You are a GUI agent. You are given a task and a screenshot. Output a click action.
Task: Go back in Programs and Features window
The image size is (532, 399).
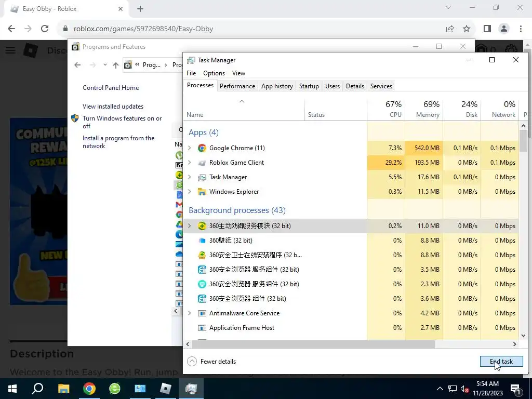pyautogui.click(x=77, y=65)
